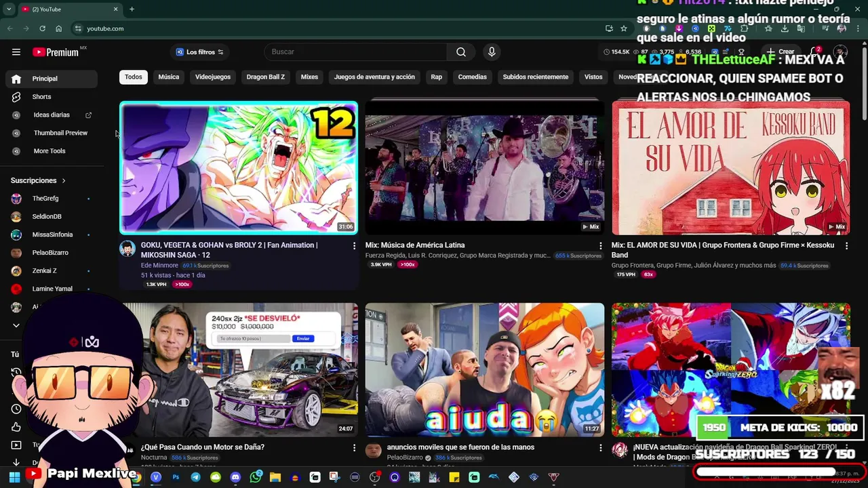Open the Los filtros dropdown
Viewport: 868px width, 488px height.
(199, 52)
